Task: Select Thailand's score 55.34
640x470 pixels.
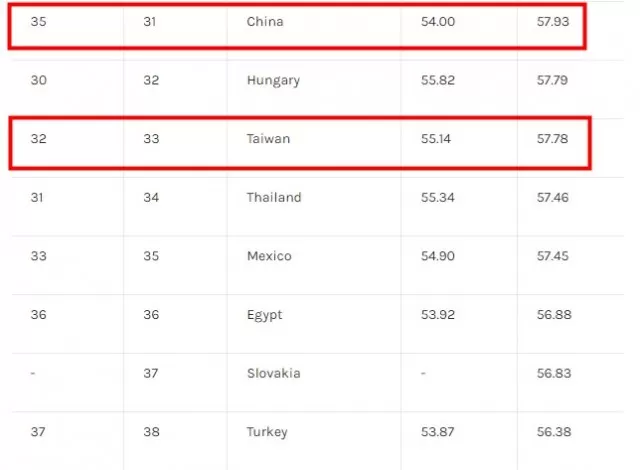Action: coord(438,197)
